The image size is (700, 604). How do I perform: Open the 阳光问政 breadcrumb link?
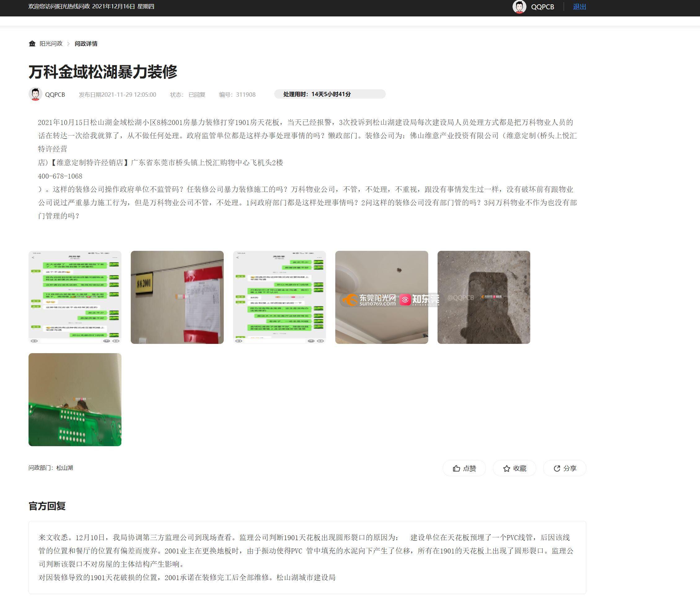tap(51, 44)
